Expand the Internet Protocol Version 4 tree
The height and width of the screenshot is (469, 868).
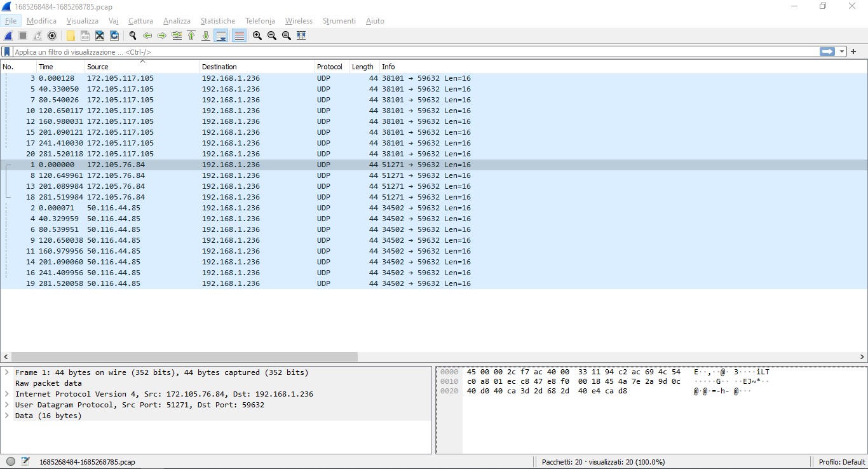coord(6,394)
